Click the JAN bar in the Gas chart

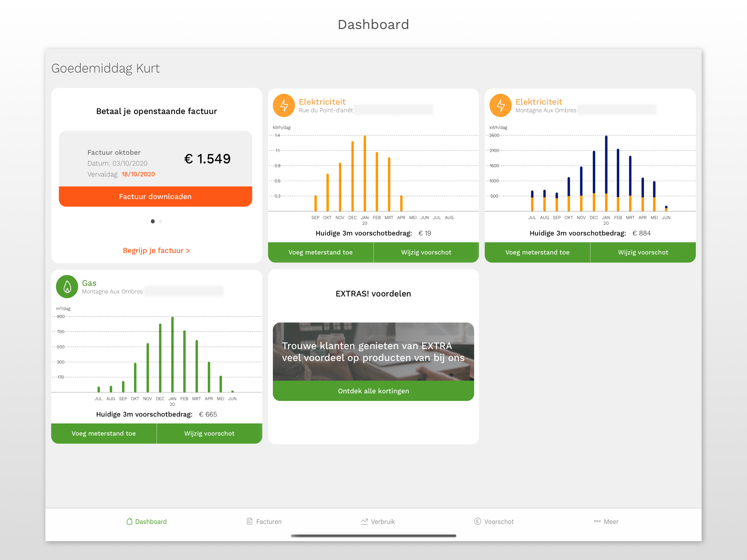point(172,355)
